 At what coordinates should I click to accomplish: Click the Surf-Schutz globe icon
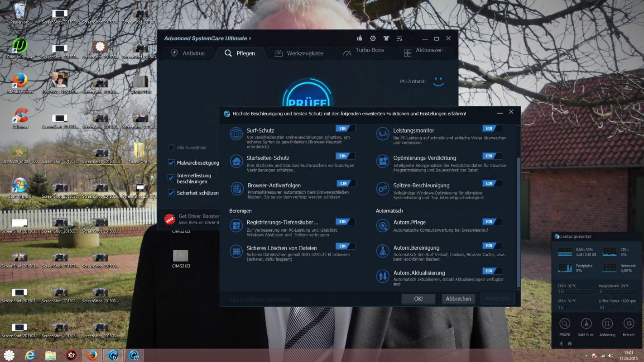236,134
